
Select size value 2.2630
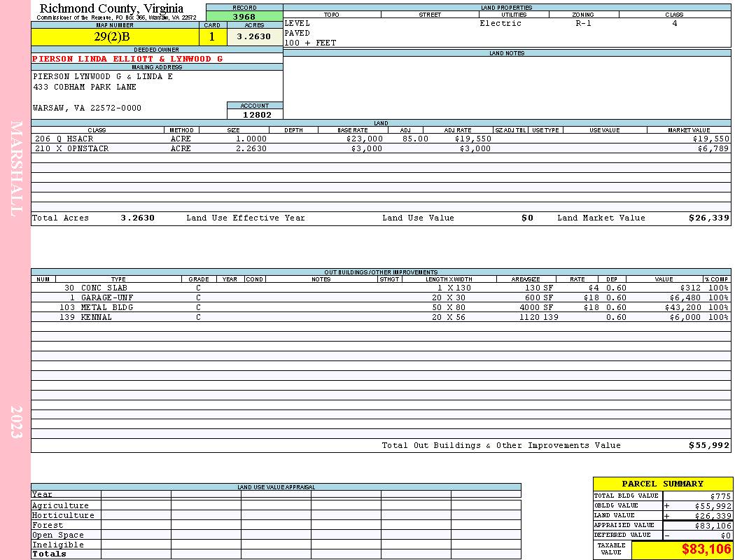(x=251, y=148)
